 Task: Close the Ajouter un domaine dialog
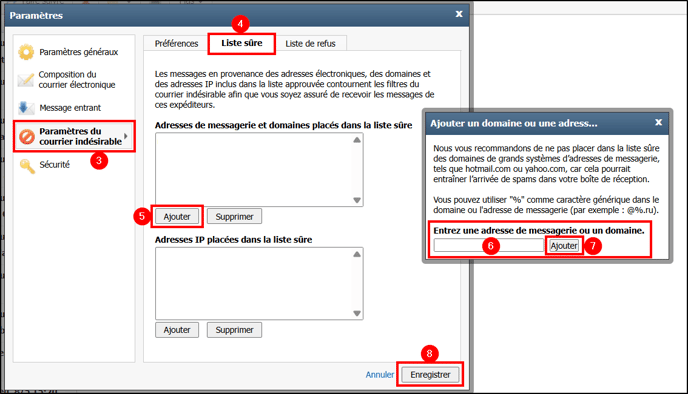point(658,122)
